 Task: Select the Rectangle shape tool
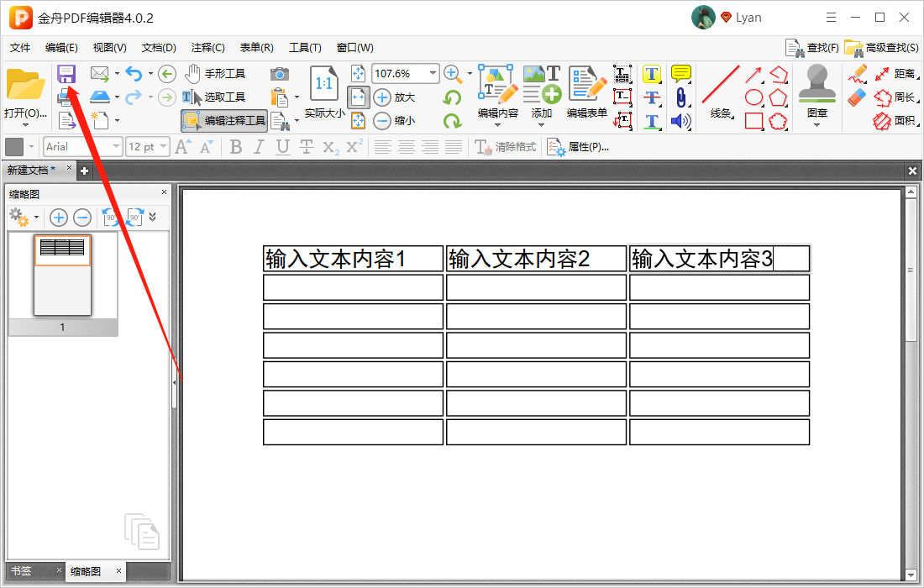(753, 121)
